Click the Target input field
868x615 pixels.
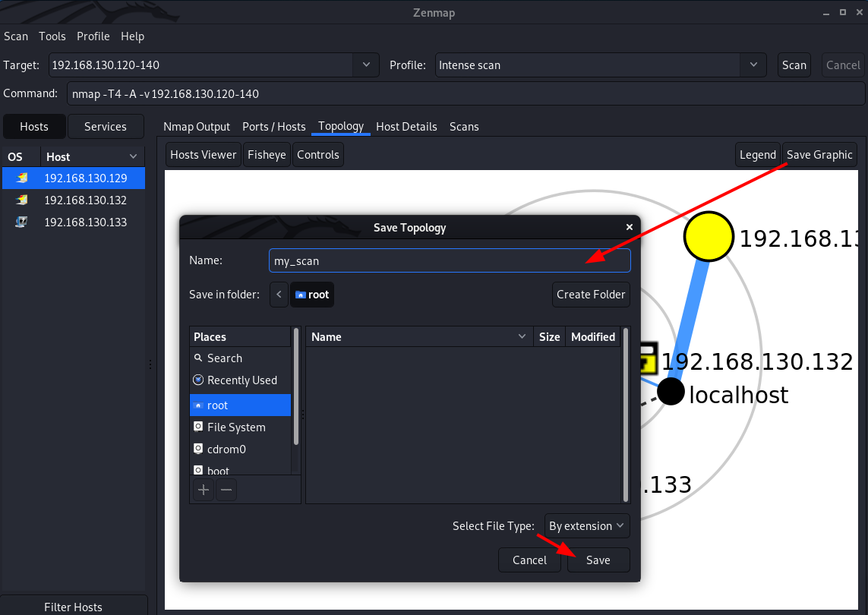[201, 65]
